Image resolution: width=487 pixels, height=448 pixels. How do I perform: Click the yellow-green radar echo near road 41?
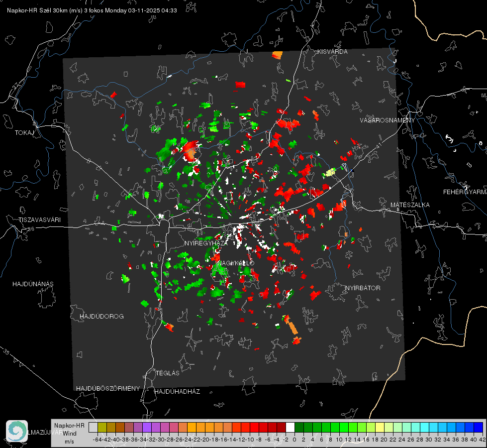coord(329,172)
